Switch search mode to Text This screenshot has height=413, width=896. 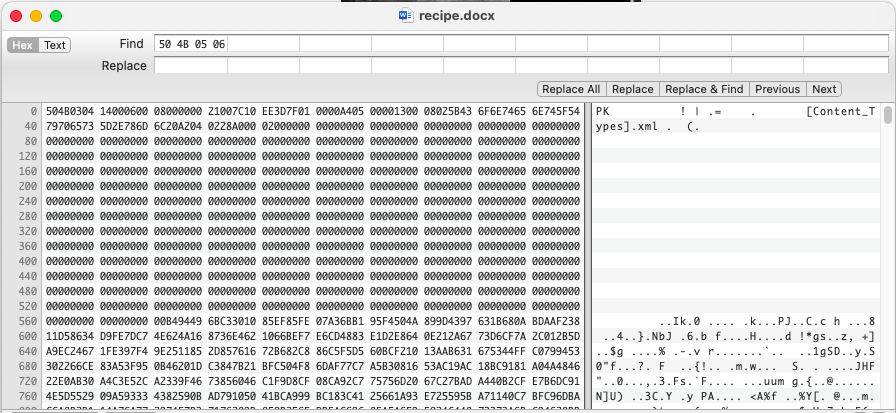pyautogui.click(x=55, y=45)
